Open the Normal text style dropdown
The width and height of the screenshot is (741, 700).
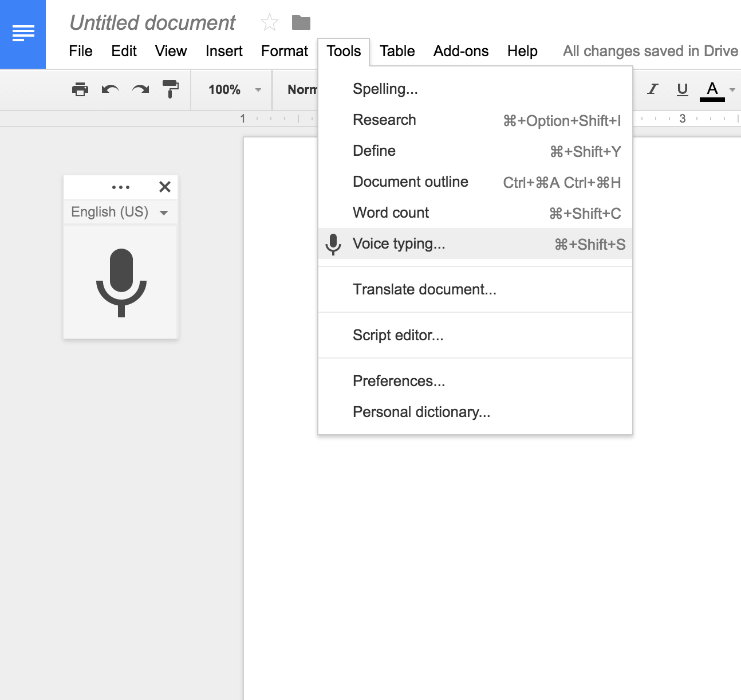302,89
